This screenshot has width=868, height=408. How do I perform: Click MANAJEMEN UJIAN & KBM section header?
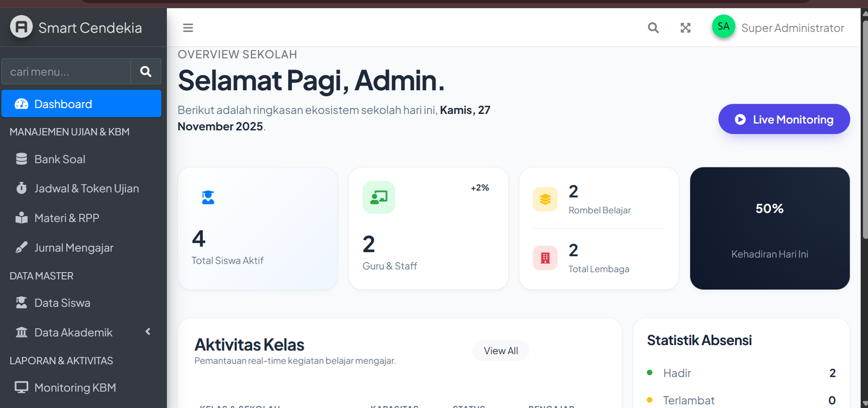point(69,132)
